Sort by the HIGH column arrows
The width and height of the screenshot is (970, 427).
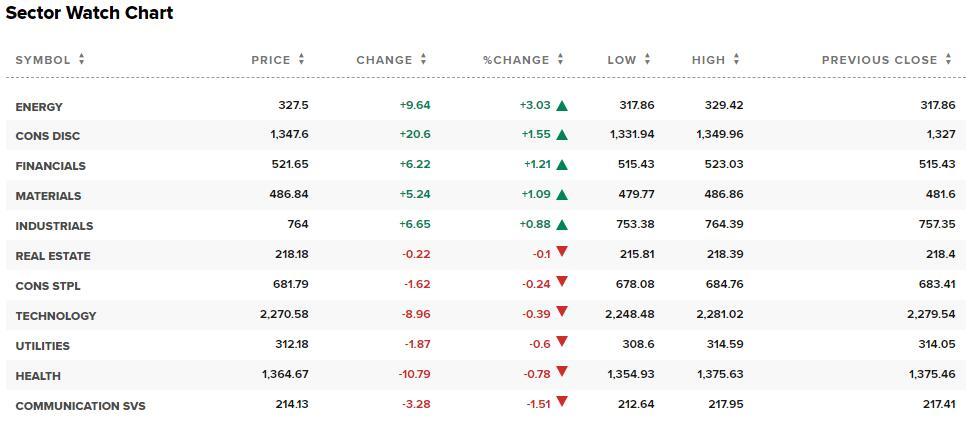(737, 59)
